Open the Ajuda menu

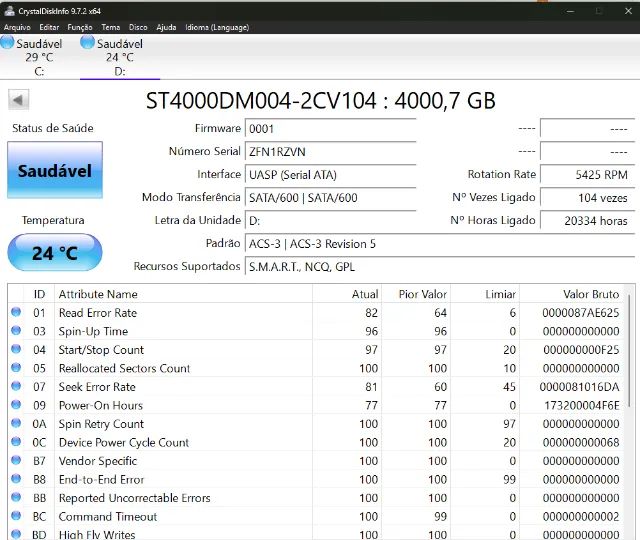tap(166, 27)
